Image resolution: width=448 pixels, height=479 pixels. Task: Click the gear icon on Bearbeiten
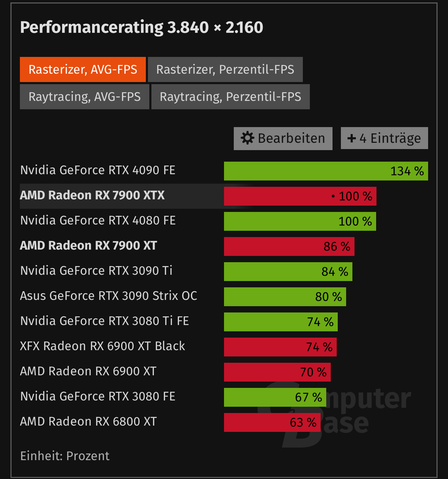point(247,138)
